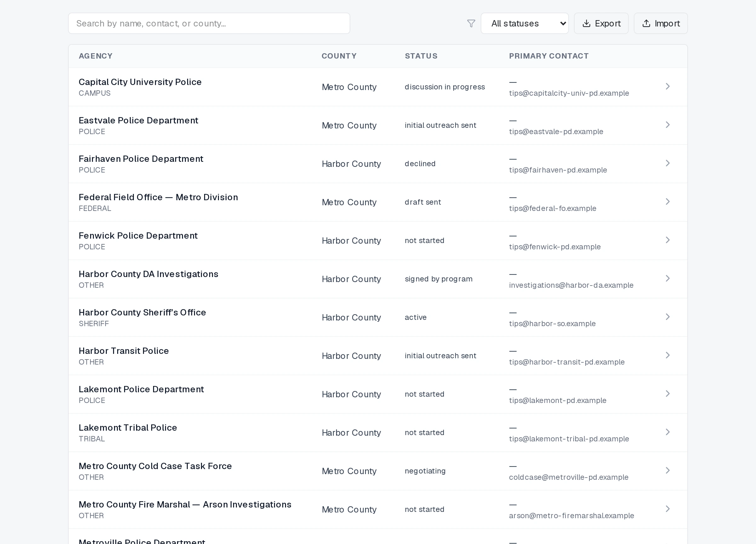Click the COUNTY column header

[339, 56]
